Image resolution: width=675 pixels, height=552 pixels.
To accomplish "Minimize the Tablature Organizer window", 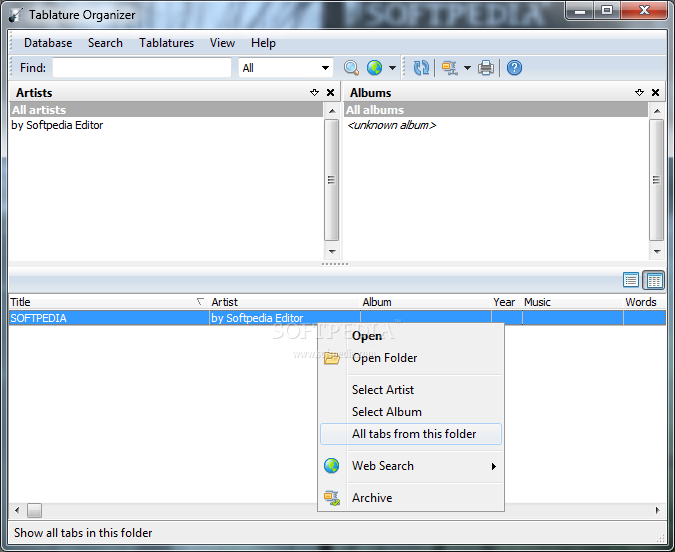I will 580,10.
